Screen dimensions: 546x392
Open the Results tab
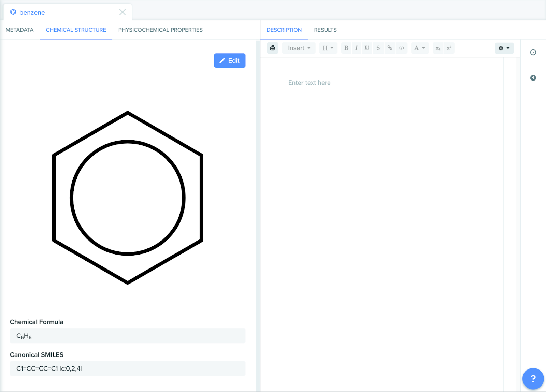[x=325, y=30]
